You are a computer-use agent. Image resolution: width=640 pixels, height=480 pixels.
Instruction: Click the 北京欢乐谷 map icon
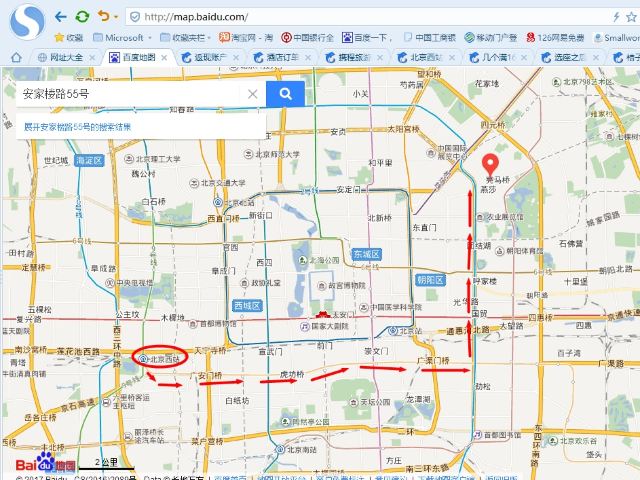(x=553, y=441)
